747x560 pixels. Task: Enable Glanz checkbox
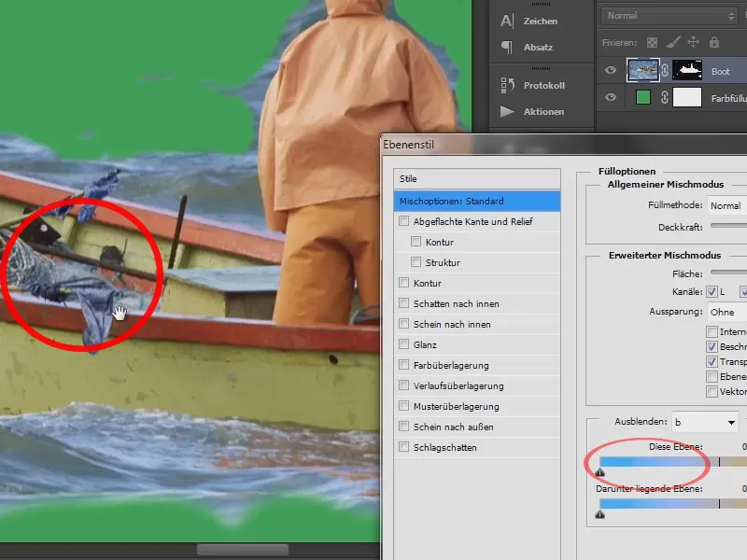click(404, 344)
